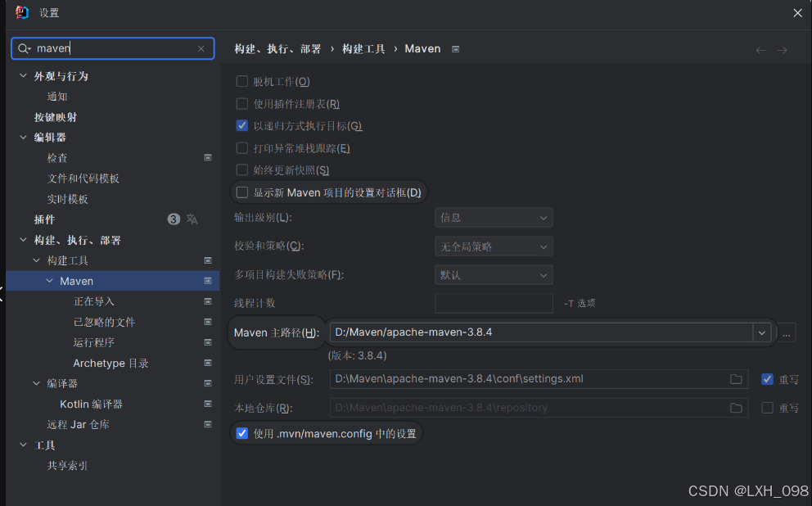Collapse the 编译器 tree node

(x=36, y=383)
